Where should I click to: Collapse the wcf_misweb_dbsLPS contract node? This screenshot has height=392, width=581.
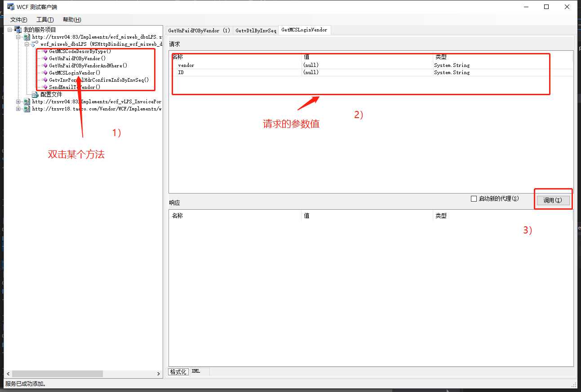pos(27,44)
